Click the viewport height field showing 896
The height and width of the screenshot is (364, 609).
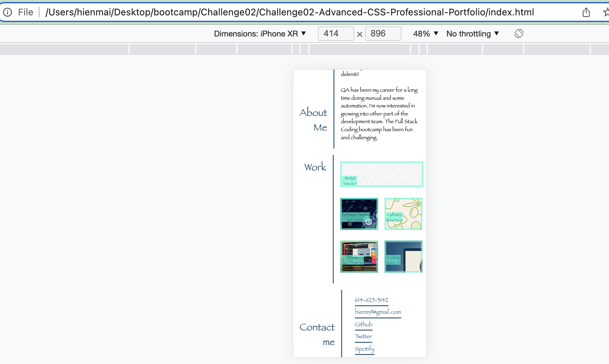(x=383, y=33)
